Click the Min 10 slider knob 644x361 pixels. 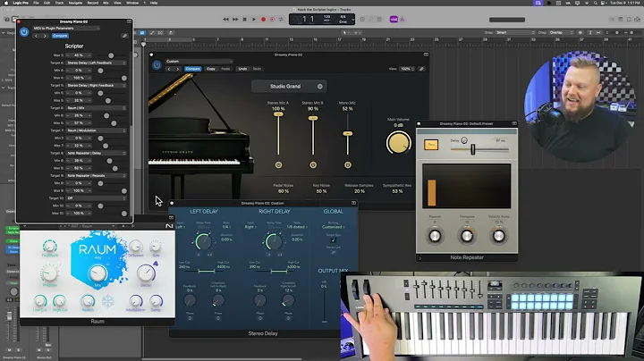click(100, 206)
